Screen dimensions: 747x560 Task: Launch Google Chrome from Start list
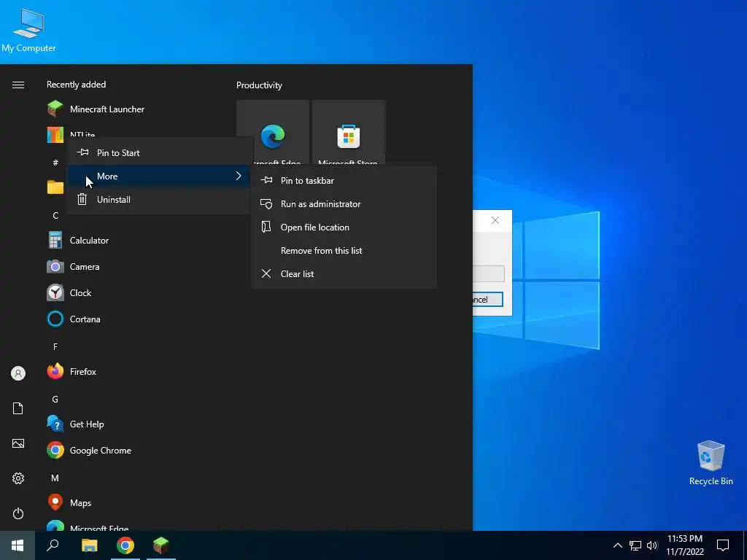coord(100,450)
